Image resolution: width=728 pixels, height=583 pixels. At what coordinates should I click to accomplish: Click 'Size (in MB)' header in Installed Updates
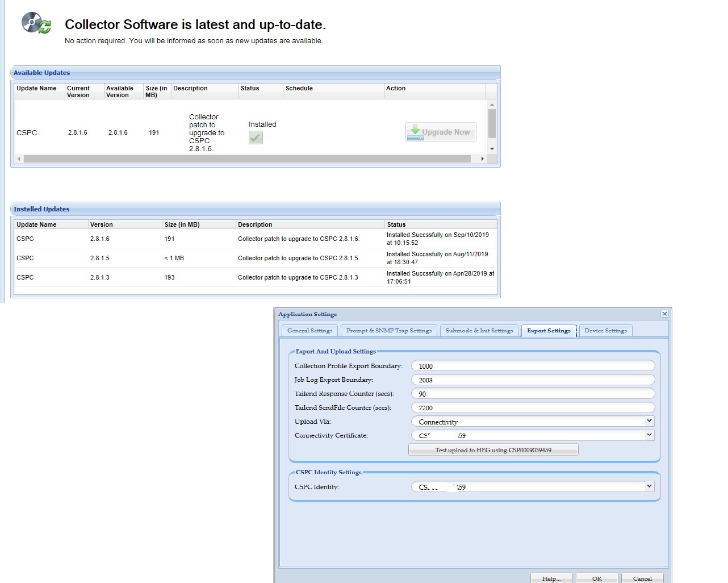click(199, 224)
